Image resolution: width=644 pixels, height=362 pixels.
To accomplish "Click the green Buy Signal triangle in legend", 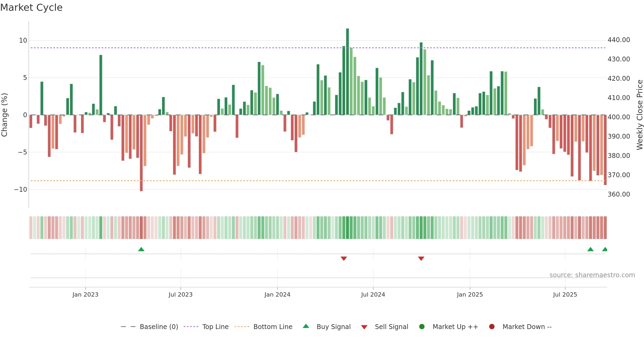I will (306, 326).
